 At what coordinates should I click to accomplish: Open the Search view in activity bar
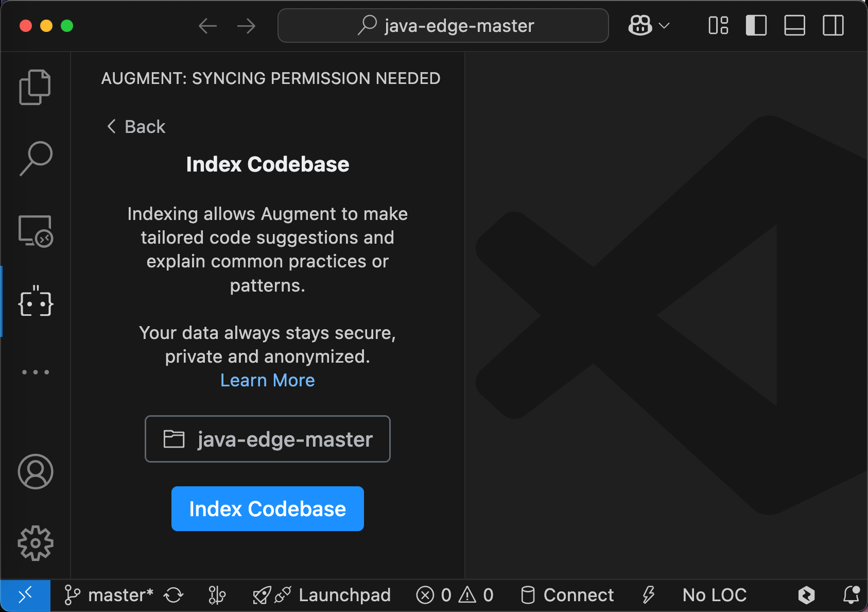35,158
